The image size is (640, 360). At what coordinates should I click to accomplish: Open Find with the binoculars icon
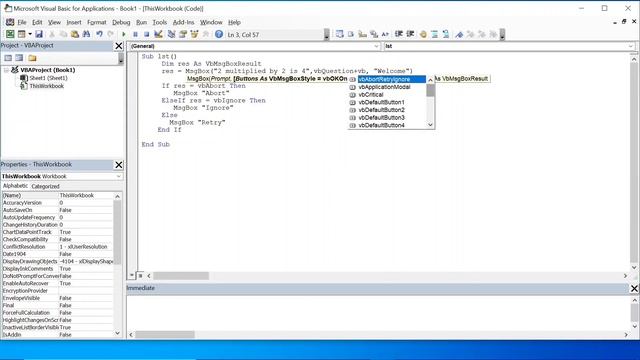(x=86, y=34)
